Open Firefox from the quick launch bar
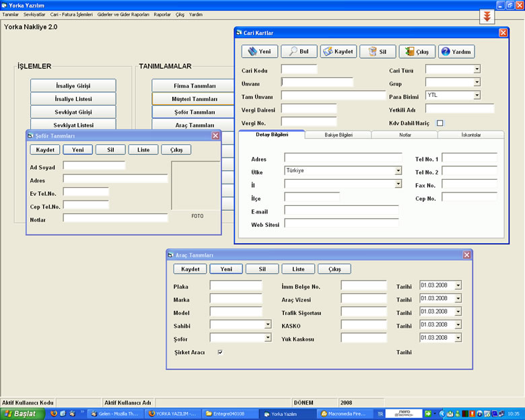The image size is (525, 420). coord(54,414)
